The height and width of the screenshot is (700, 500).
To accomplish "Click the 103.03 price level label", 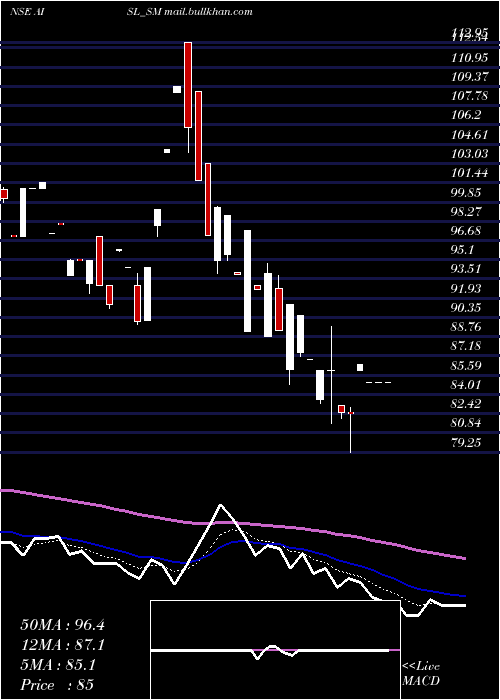I will [x=470, y=154].
